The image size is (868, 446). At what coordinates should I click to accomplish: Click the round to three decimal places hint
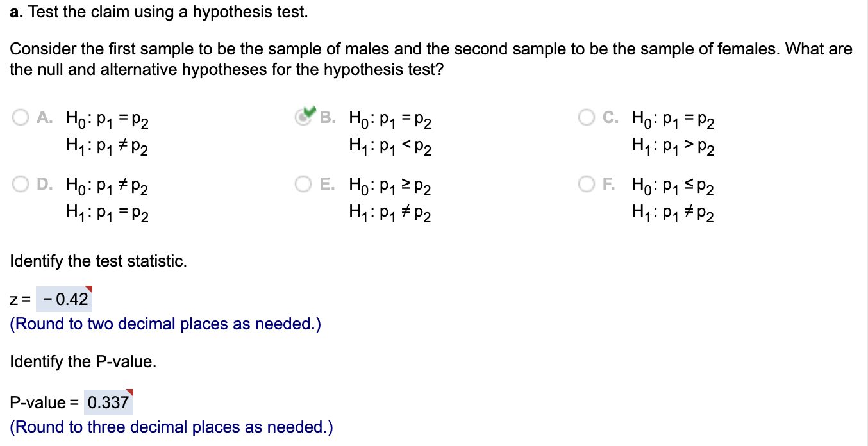point(171,427)
